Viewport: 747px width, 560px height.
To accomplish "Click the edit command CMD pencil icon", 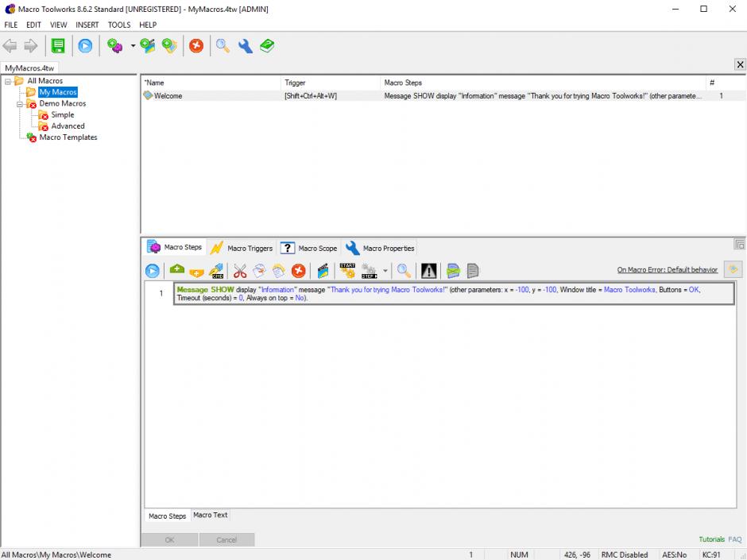I will (x=217, y=271).
